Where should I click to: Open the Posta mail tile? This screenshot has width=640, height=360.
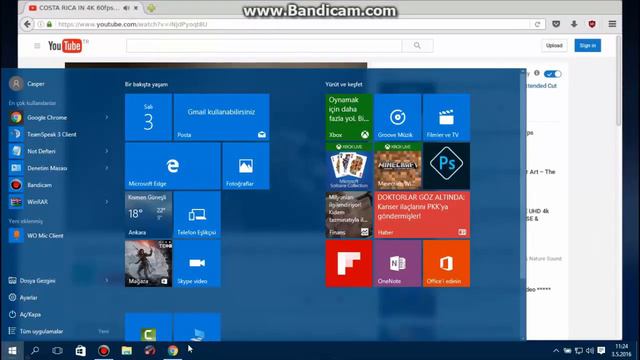tap(221, 117)
